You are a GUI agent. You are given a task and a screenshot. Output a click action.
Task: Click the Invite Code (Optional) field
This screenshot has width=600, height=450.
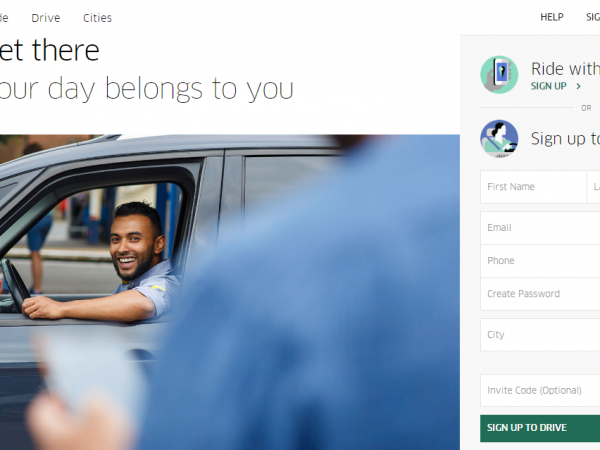point(540,390)
